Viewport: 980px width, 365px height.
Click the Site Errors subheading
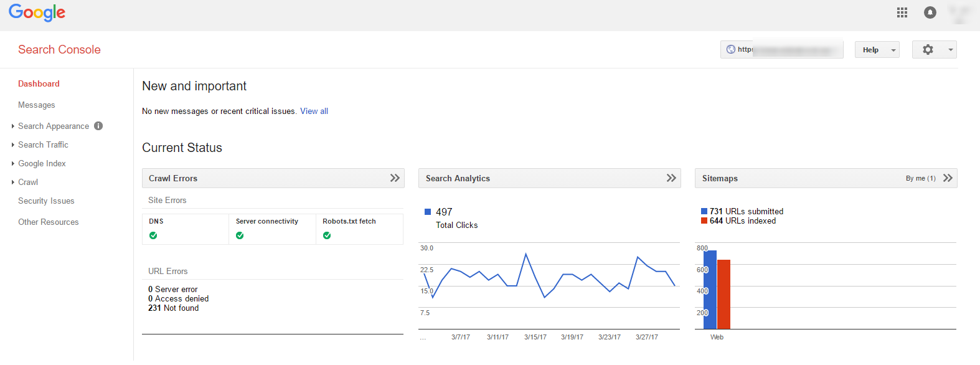tap(167, 200)
